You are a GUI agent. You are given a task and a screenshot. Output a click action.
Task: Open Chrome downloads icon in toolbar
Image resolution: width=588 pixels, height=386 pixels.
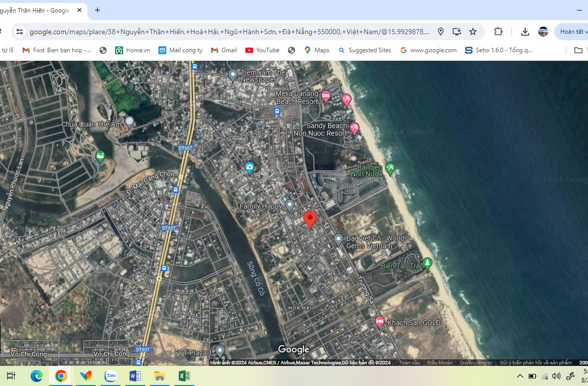point(525,32)
